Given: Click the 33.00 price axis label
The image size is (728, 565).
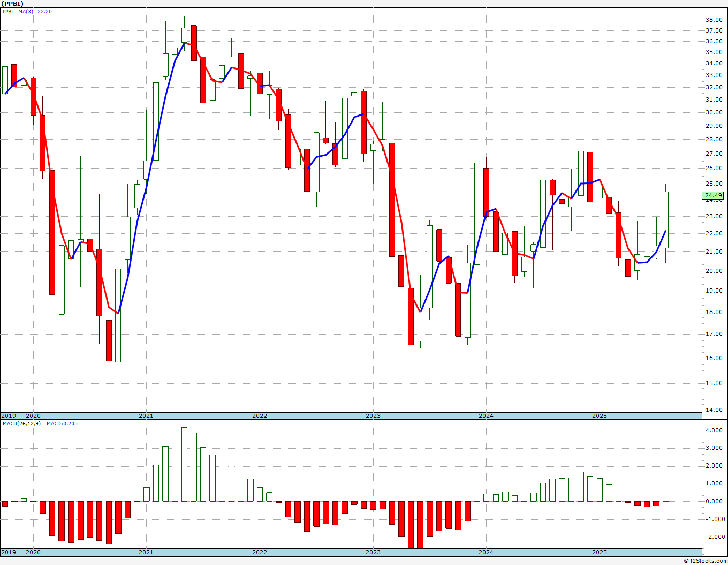Looking at the screenshot, I should [714, 75].
